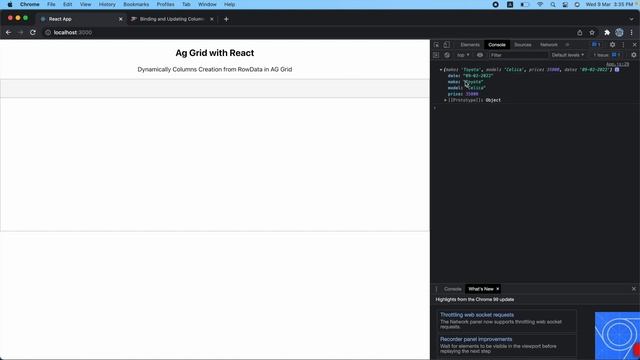
Task: Open the Apple menu
Action: click(x=10, y=4)
